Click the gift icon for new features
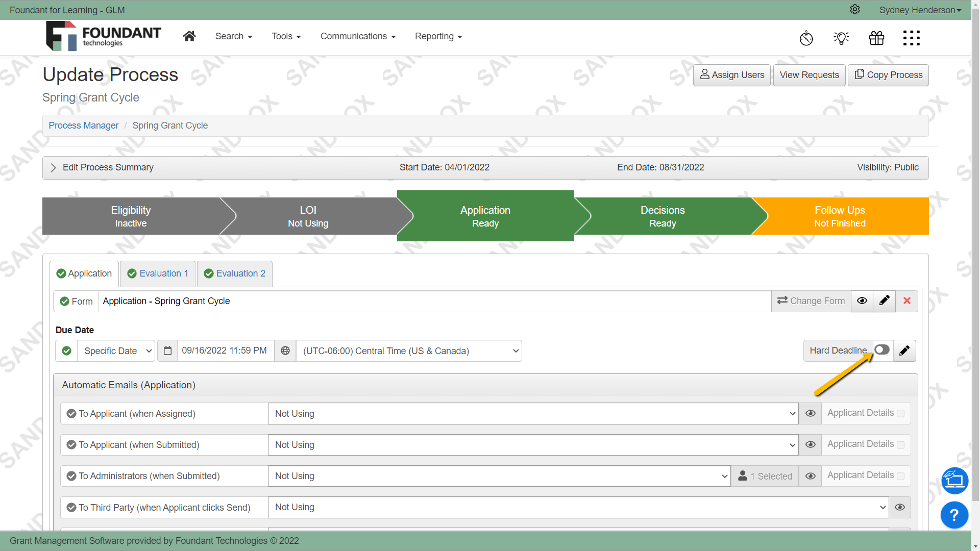 click(x=876, y=38)
